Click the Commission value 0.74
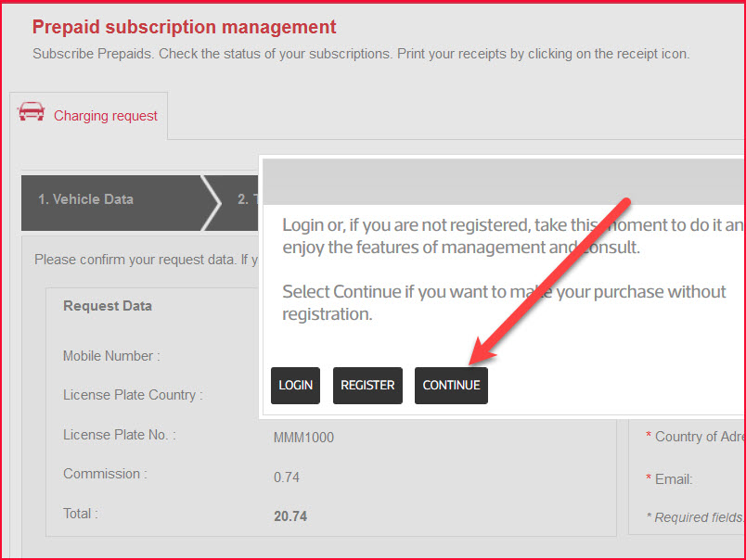 (x=287, y=477)
